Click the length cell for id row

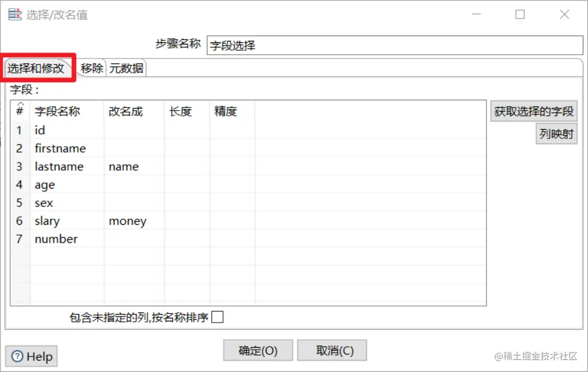(187, 130)
